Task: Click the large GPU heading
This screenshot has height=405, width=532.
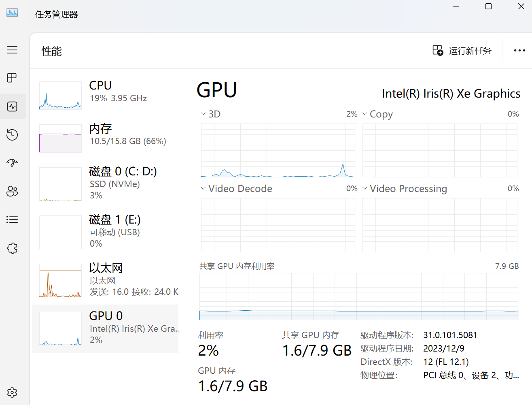Action: point(217,90)
